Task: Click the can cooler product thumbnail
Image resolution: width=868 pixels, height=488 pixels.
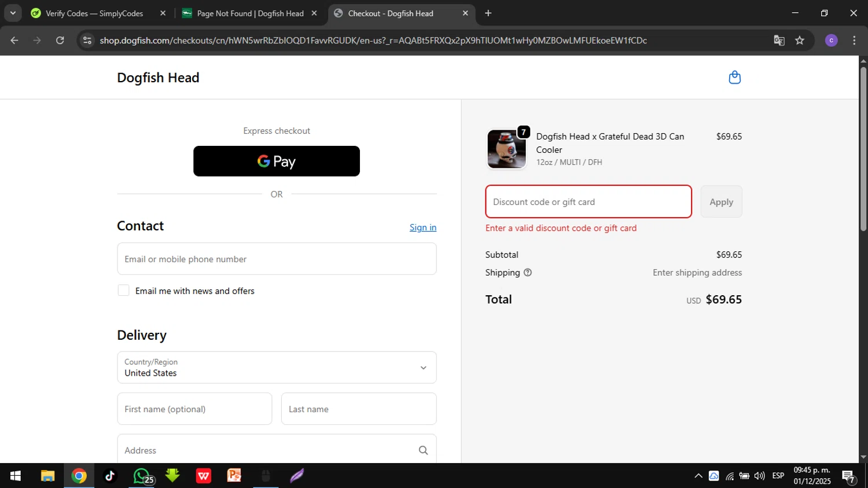Action: (x=506, y=149)
